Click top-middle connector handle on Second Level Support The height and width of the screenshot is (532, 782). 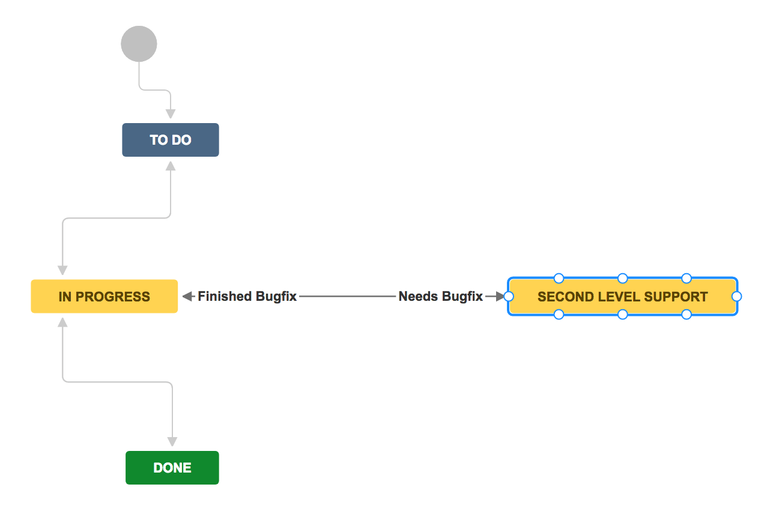(x=623, y=278)
